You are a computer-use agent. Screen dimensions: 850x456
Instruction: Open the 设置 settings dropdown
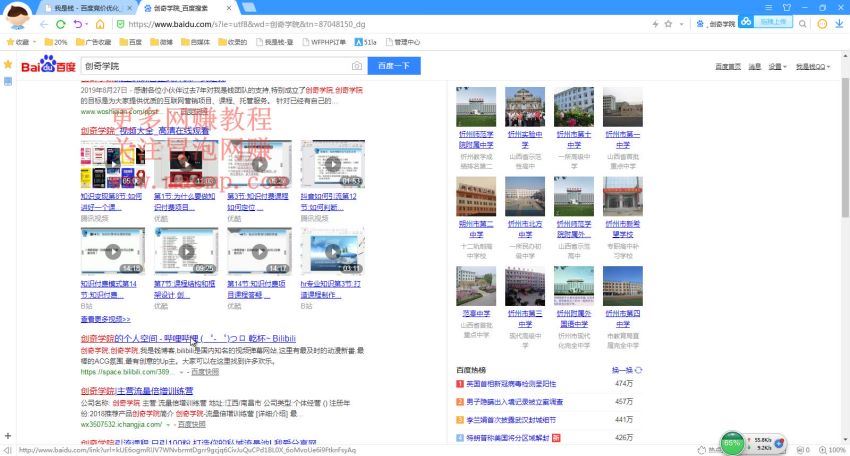[777, 67]
